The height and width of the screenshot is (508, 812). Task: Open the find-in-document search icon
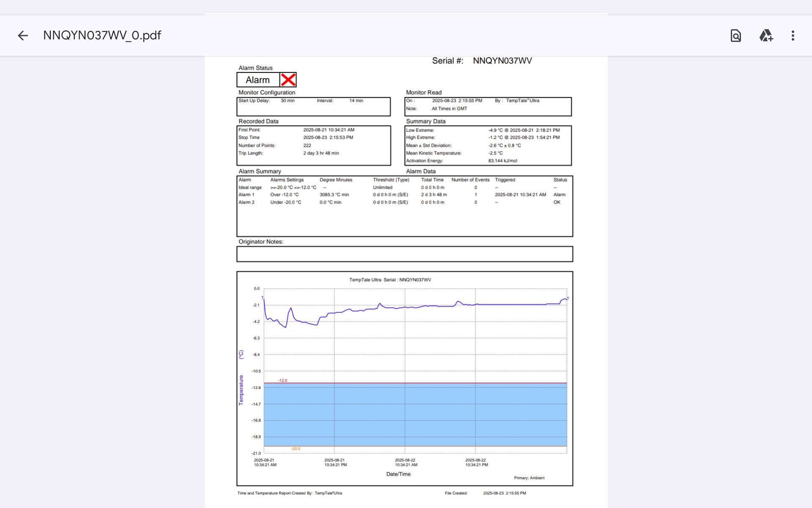[736, 36]
